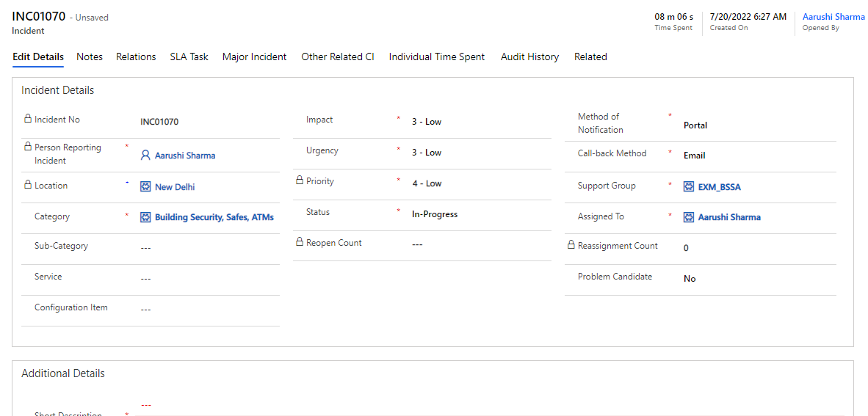Click the lock icon beside Incident No
The width and height of the screenshot is (868, 416).
[x=28, y=119]
